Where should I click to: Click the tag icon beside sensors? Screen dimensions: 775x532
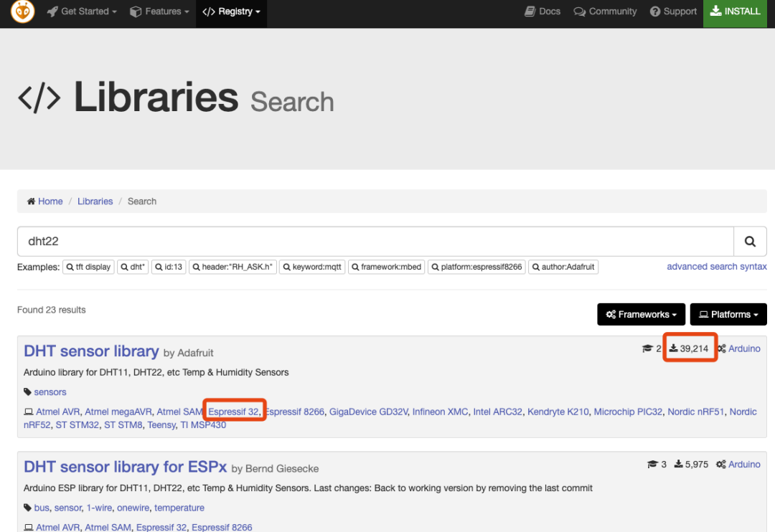point(28,392)
